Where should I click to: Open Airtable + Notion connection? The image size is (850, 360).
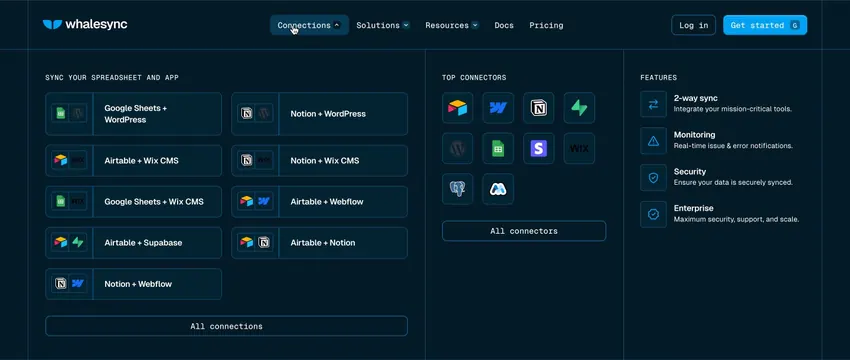[x=319, y=243]
